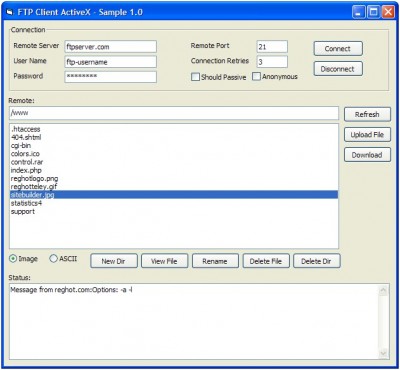
Task: Select the Image transfer mode radio button
Action: click(x=13, y=259)
